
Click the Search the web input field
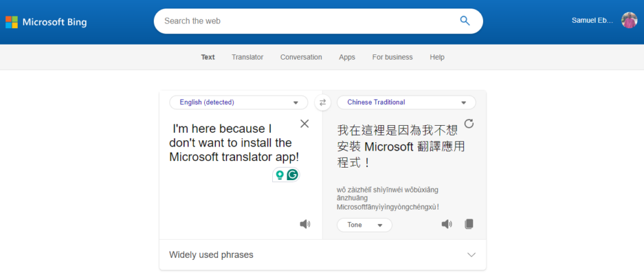(301, 21)
